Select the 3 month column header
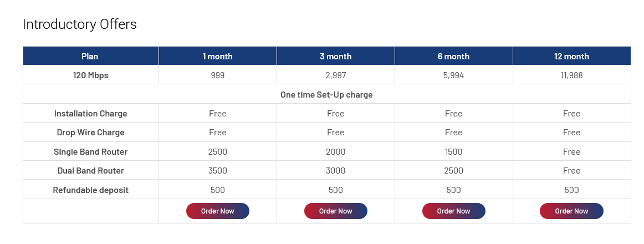 (335, 57)
